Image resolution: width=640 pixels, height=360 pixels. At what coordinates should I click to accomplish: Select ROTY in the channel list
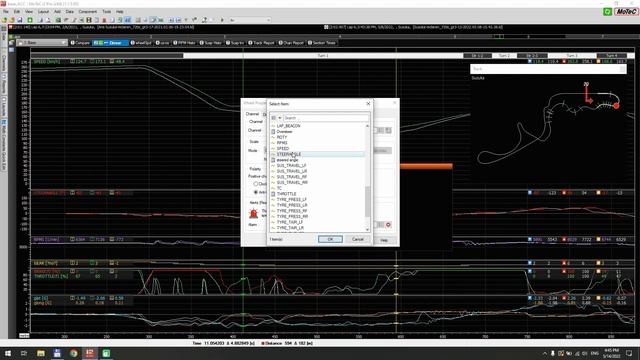coord(282,137)
